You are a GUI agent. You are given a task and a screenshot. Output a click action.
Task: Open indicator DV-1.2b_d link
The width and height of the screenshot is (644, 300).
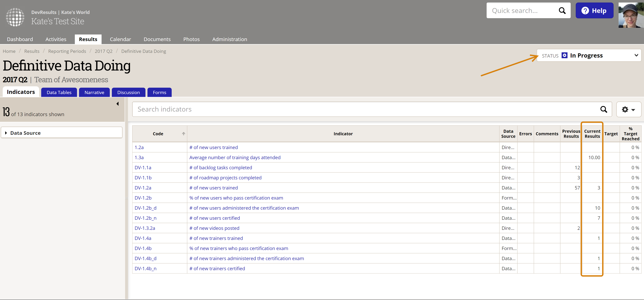(x=145, y=208)
